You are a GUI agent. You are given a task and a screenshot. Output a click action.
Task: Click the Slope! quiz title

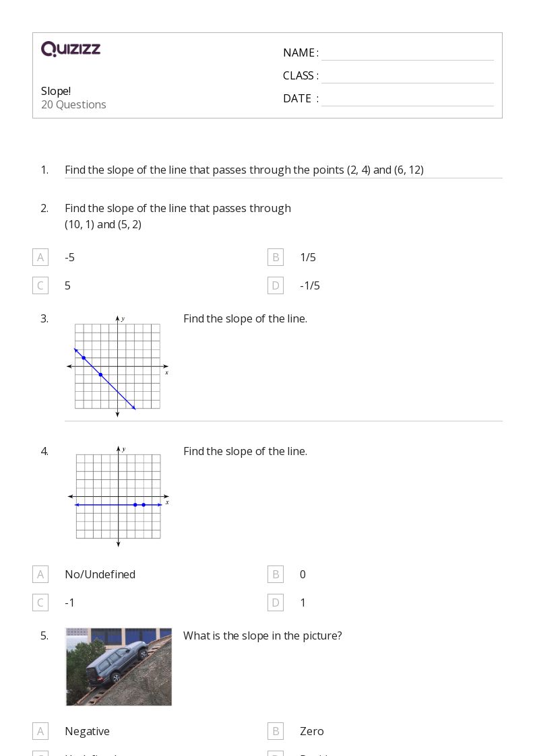[56, 91]
